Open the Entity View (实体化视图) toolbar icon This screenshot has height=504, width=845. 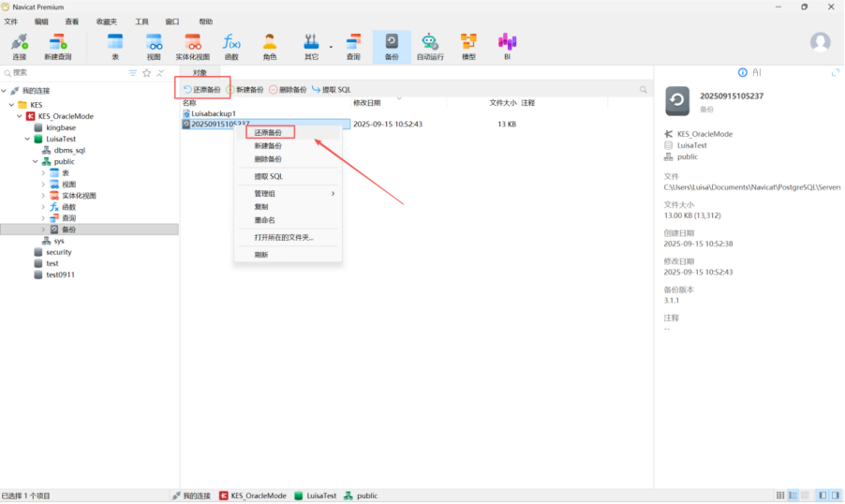[x=192, y=46]
